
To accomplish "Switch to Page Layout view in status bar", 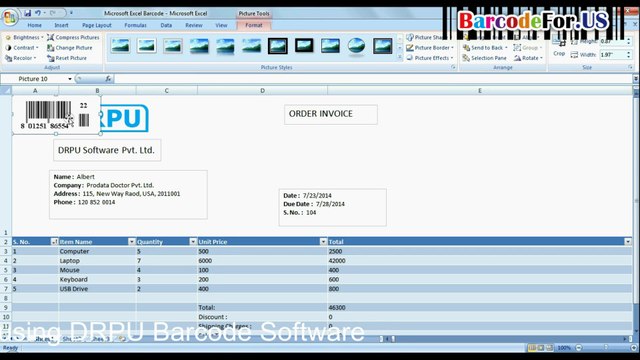I will pyautogui.click(x=541, y=348).
